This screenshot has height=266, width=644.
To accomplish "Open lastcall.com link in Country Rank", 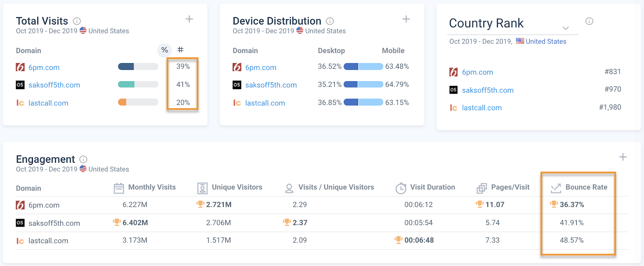I will 482,108.
